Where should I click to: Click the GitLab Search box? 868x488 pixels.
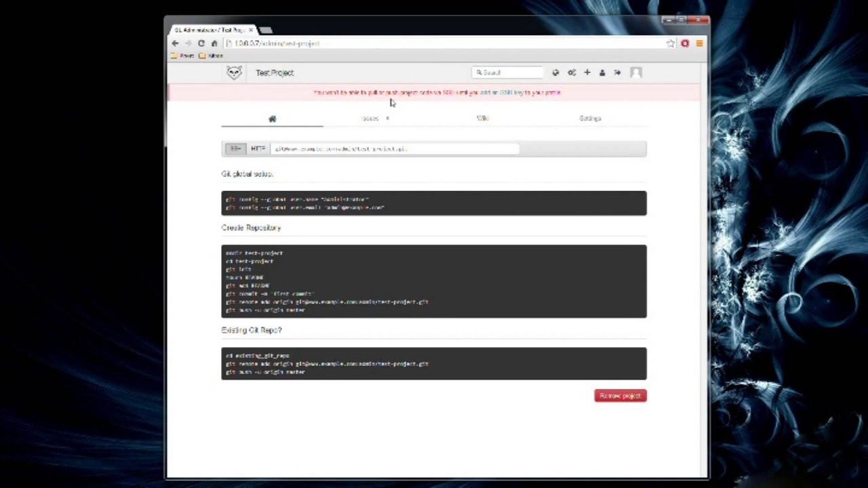pyautogui.click(x=508, y=73)
